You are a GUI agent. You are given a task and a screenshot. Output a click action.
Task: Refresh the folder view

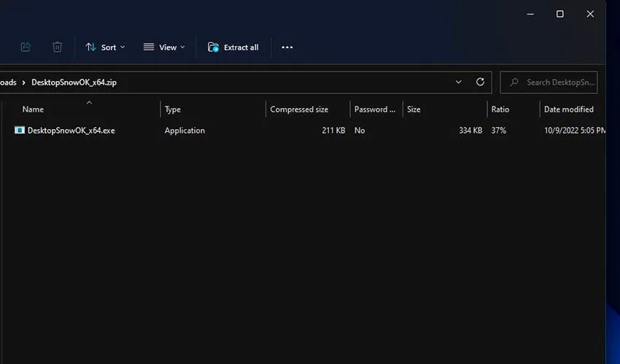[x=480, y=82]
